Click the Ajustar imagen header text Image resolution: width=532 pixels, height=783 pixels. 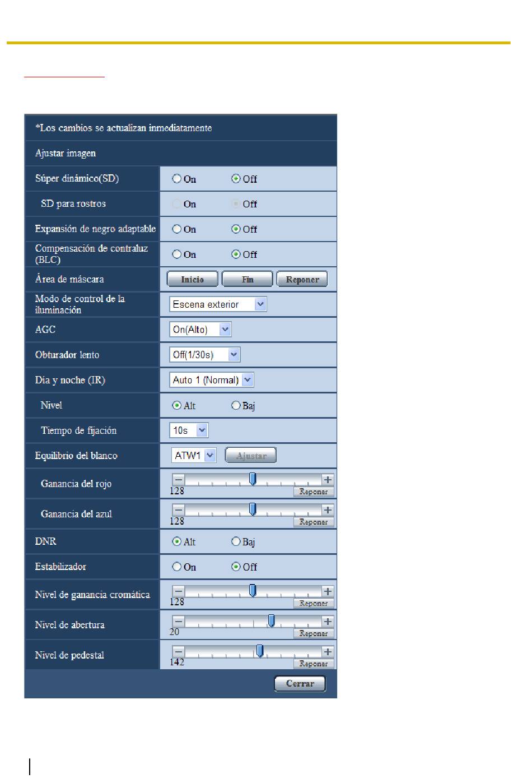pyautogui.click(x=66, y=153)
